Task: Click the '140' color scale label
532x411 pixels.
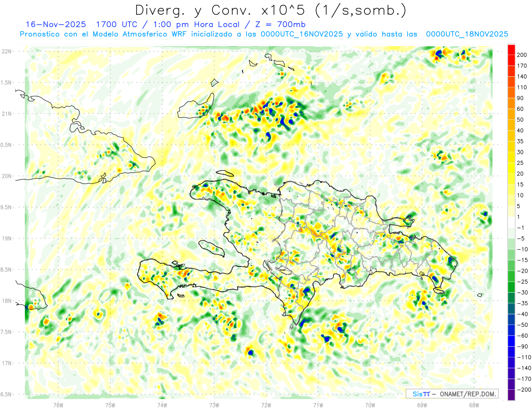Action: coord(522,76)
